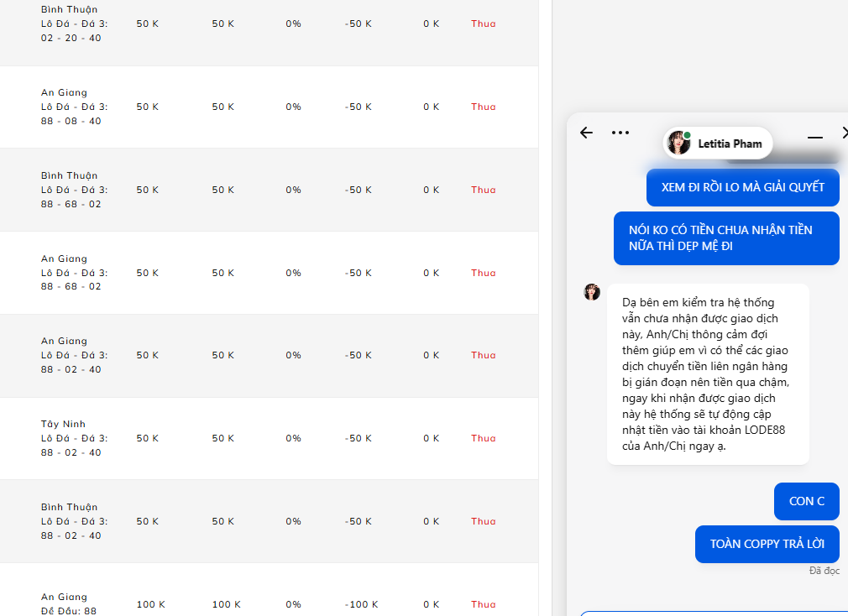Click the 'Đã đọc' read receipt
The width and height of the screenshot is (848, 616).
click(x=824, y=571)
